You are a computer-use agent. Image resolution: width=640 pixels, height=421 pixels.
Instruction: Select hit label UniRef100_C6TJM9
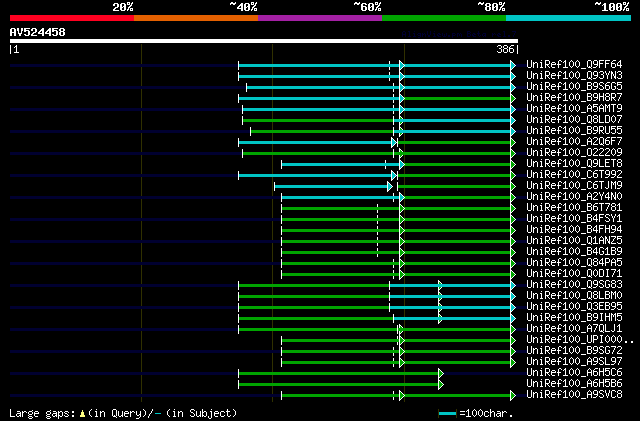[574, 186]
